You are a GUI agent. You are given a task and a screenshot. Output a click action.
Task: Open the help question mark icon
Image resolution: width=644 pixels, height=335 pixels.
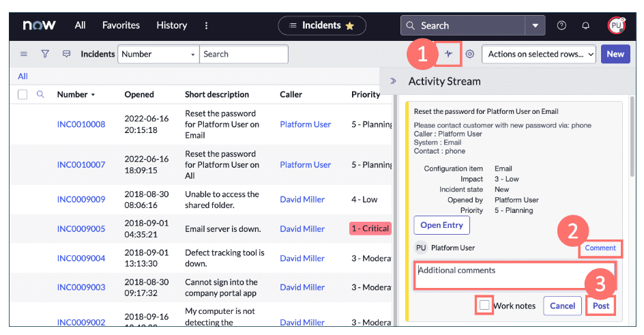point(561,25)
